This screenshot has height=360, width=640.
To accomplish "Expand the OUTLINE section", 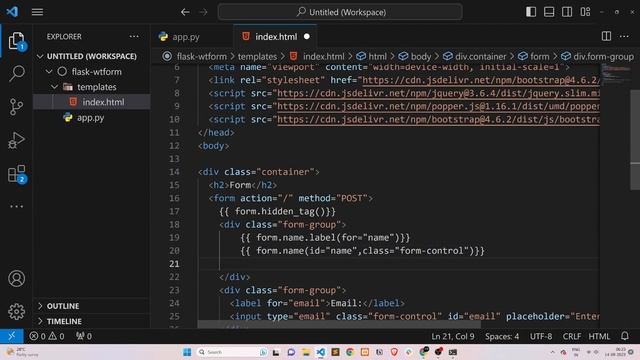I will (92, 306).
